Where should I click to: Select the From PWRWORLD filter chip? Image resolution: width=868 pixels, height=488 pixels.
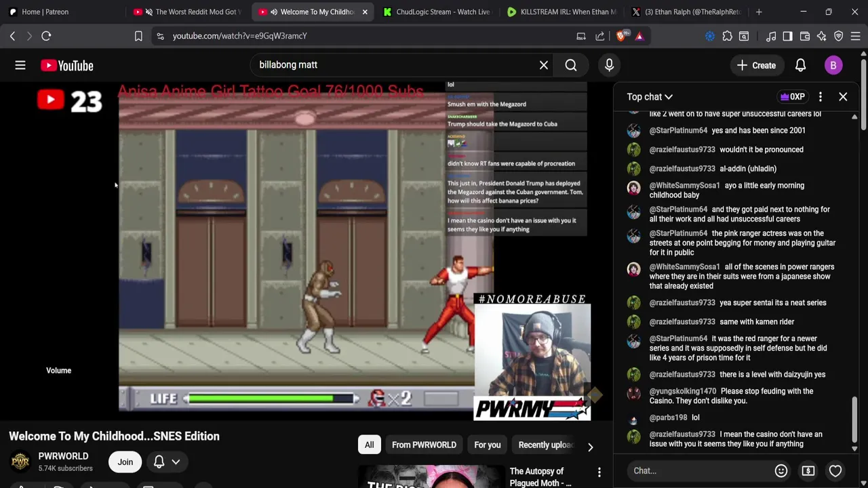tap(424, 445)
